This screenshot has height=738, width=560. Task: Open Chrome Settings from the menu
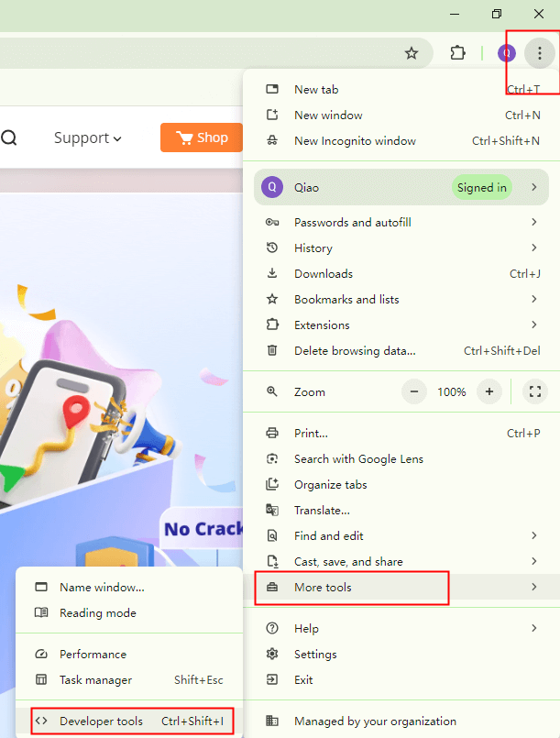tap(315, 655)
